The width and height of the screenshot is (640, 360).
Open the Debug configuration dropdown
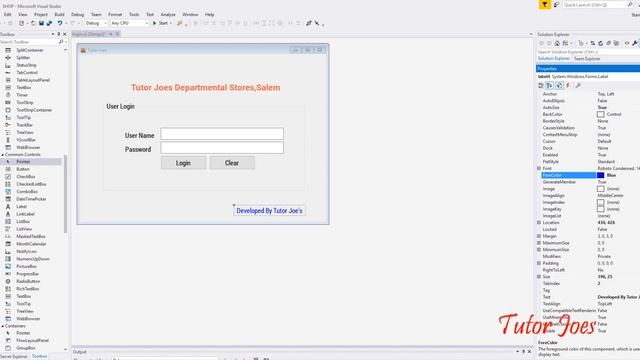tap(96, 23)
